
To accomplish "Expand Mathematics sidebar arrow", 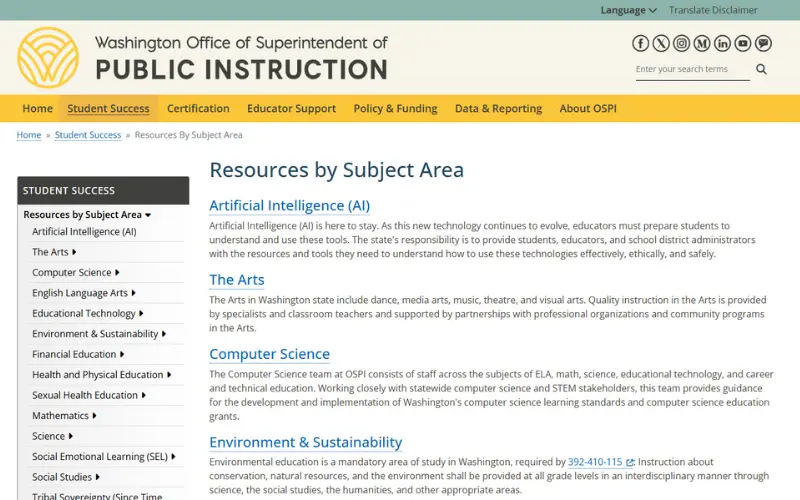I will [x=94, y=416].
